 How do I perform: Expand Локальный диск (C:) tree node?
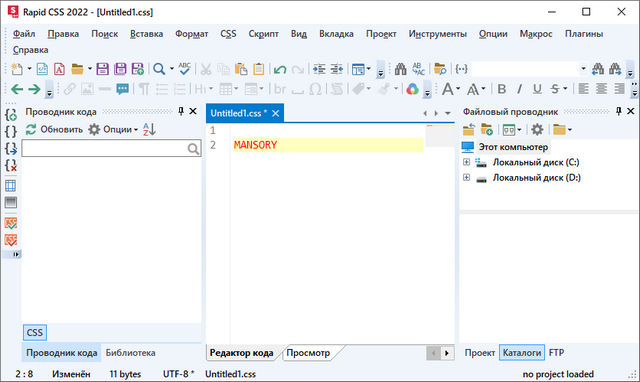click(467, 162)
